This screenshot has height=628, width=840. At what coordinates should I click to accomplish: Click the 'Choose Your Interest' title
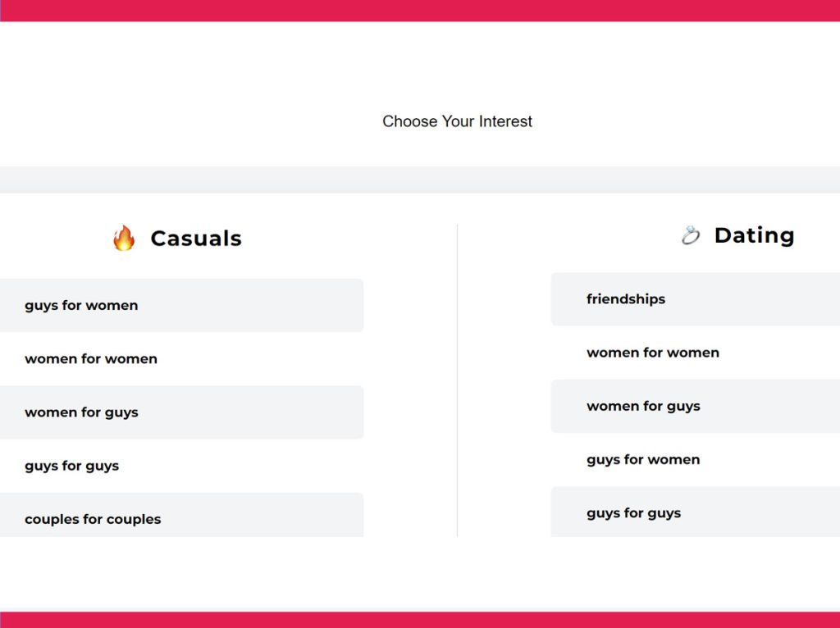[x=457, y=121]
